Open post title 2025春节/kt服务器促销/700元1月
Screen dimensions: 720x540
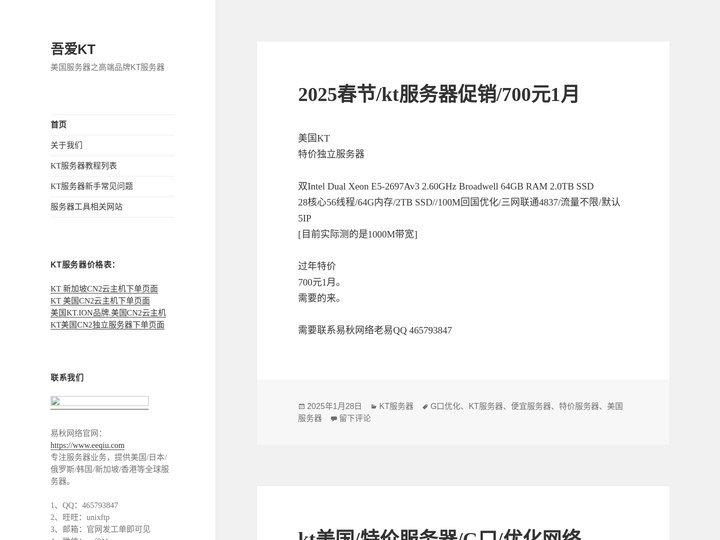(x=438, y=95)
